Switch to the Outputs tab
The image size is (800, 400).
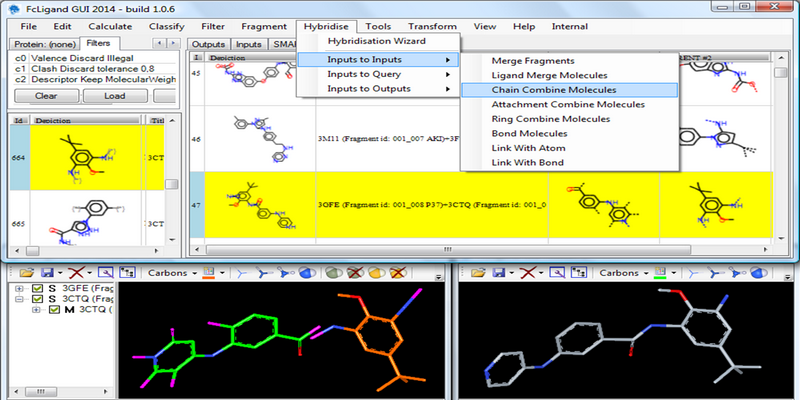click(208, 45)
